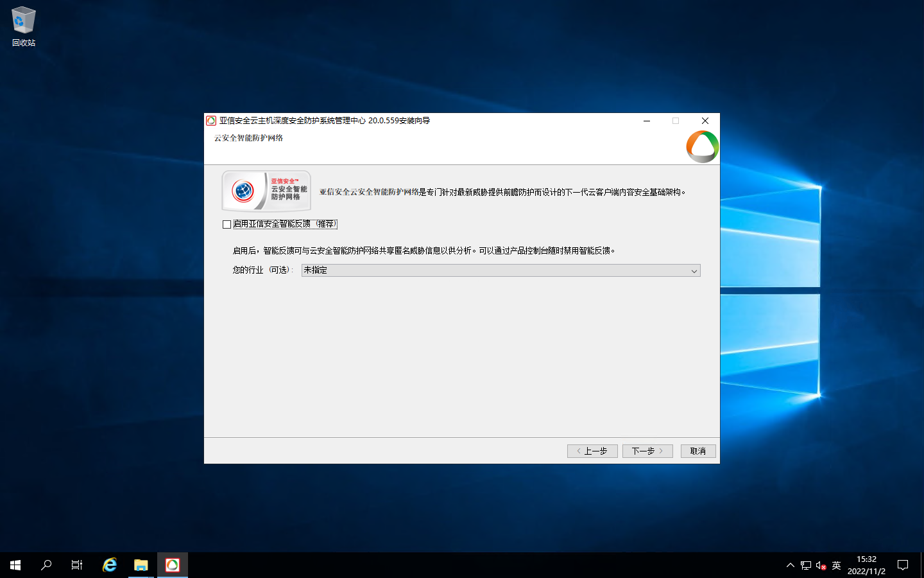Image resolution: width=924 pixels, height=578 pixels.
Task: Open the Windows Start menu
Action: [x=15, y=565]
